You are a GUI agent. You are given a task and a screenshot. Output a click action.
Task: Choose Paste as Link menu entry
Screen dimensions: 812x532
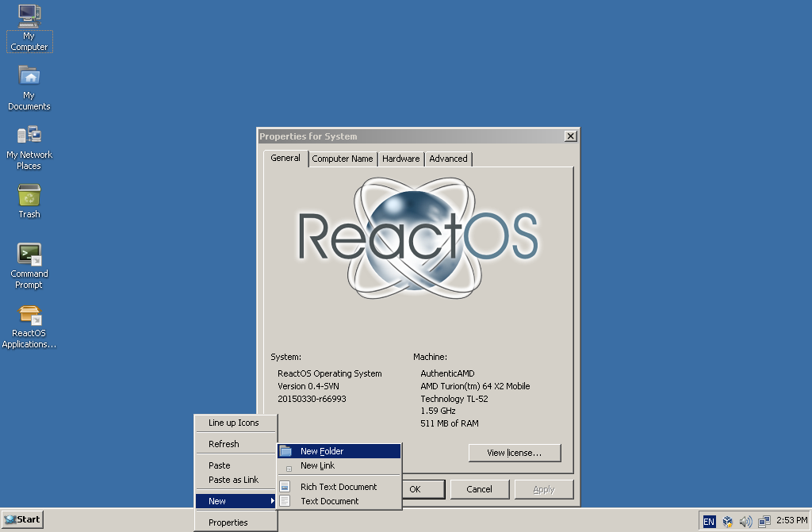pyautogui.click(x=236, y=480)
